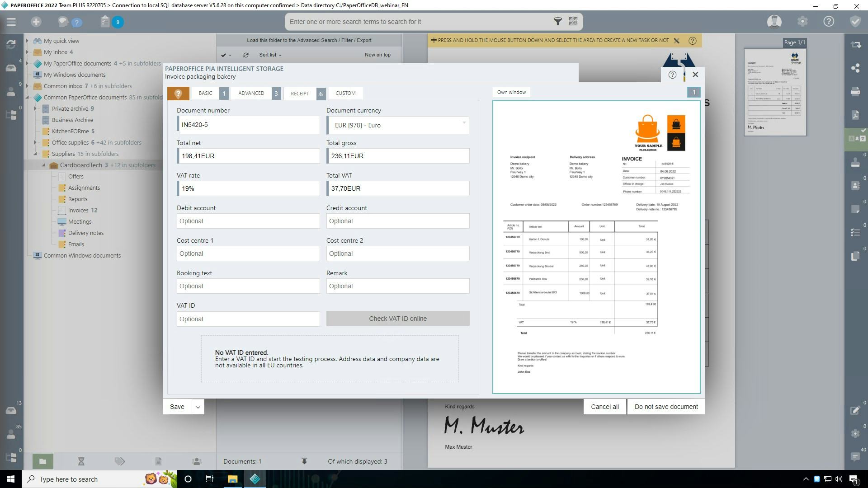Image resolution: width=868 pixels, height=488 pixels.
Task: Open PaperOffice settings via the gear icon
Action: click(804, 21)
